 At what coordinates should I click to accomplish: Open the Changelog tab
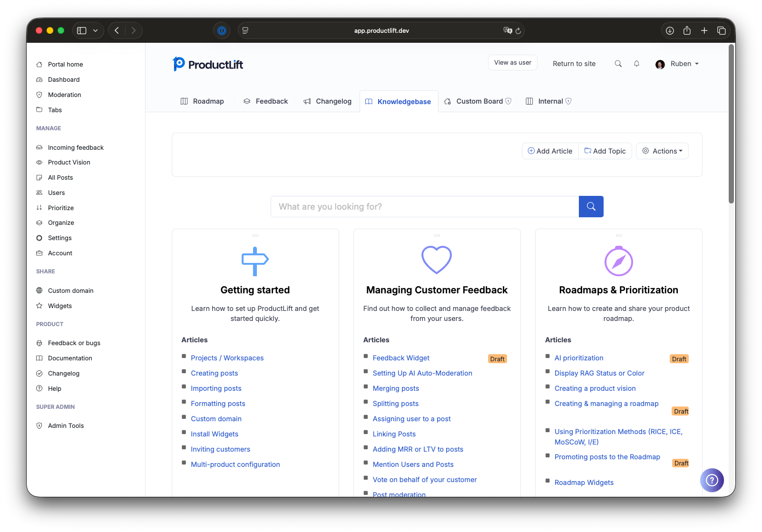327,101
